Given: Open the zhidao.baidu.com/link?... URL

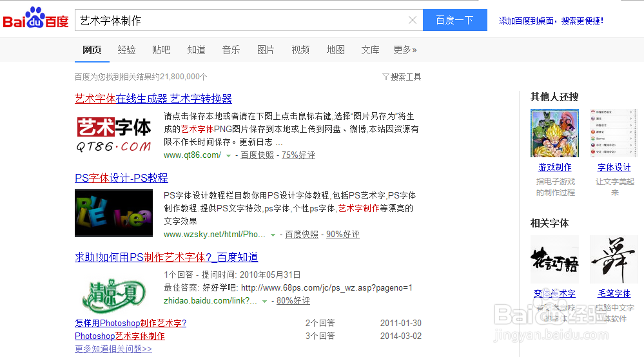Looking at the screenshot, I should (x=210, y=301).
